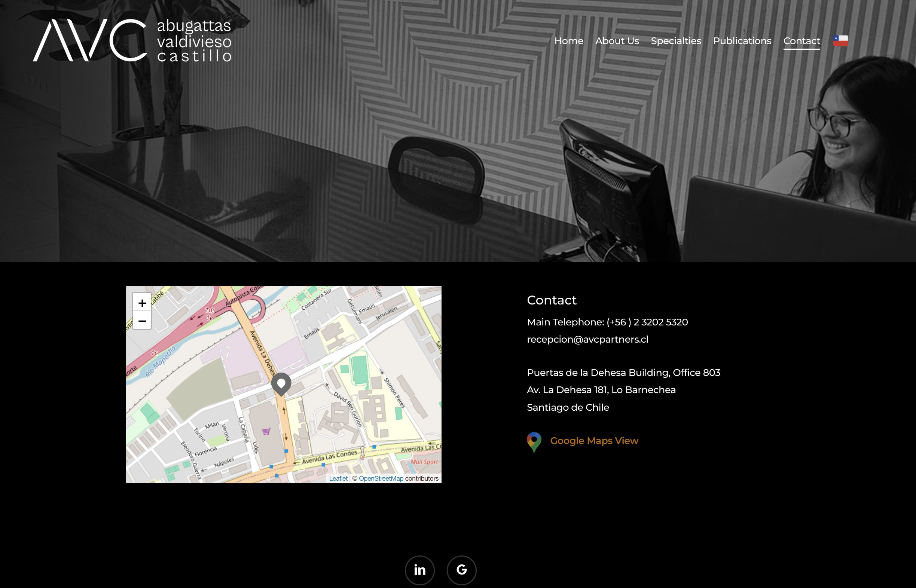Click 'Av. La Dehesa 181, Lo Barnechea' text
916x588 pixels.
pyautogui.click(x=601, y=390)
